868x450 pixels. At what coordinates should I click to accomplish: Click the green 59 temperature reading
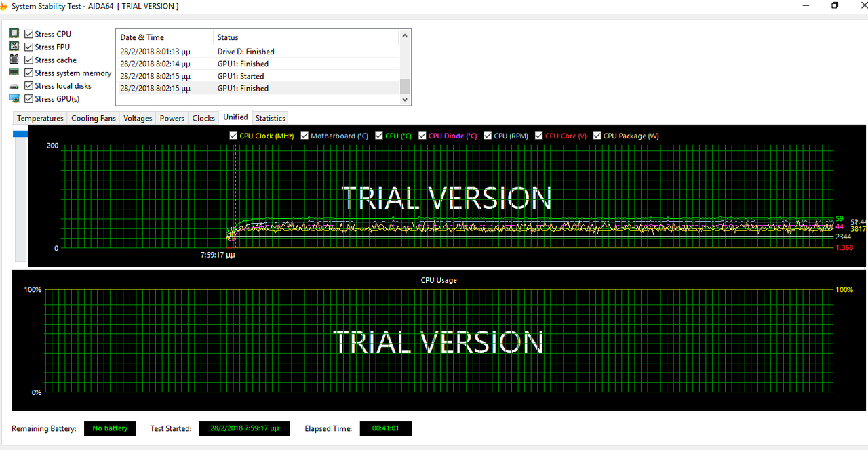coord(840,219)
